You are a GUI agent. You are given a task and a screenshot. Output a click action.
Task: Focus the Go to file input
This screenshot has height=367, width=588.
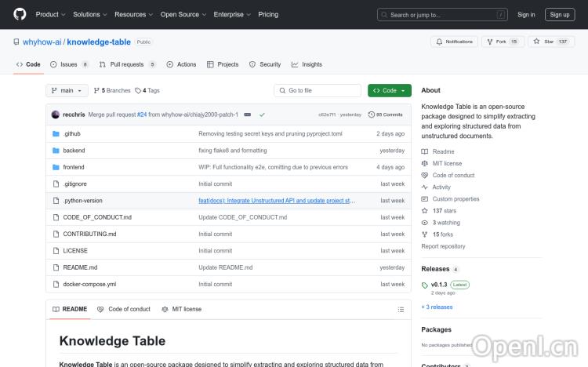[x=318, y=90]
